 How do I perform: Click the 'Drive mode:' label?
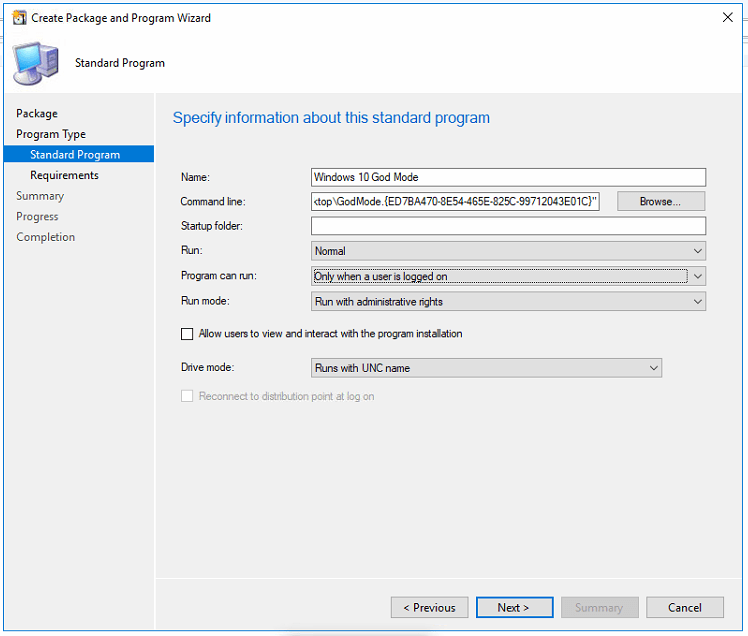207,367
